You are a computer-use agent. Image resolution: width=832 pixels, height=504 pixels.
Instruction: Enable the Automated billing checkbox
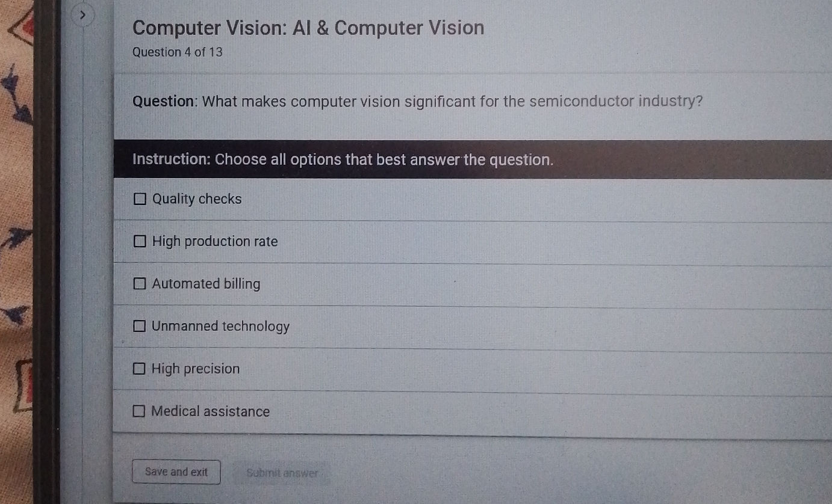click(x=139, y=284)
